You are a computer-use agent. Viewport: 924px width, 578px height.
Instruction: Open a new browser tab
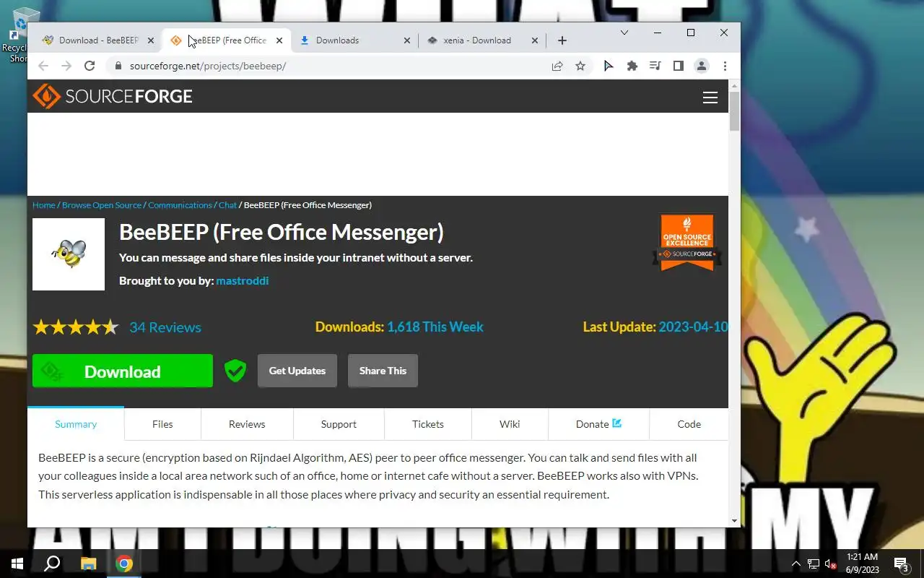coord(562,40)
